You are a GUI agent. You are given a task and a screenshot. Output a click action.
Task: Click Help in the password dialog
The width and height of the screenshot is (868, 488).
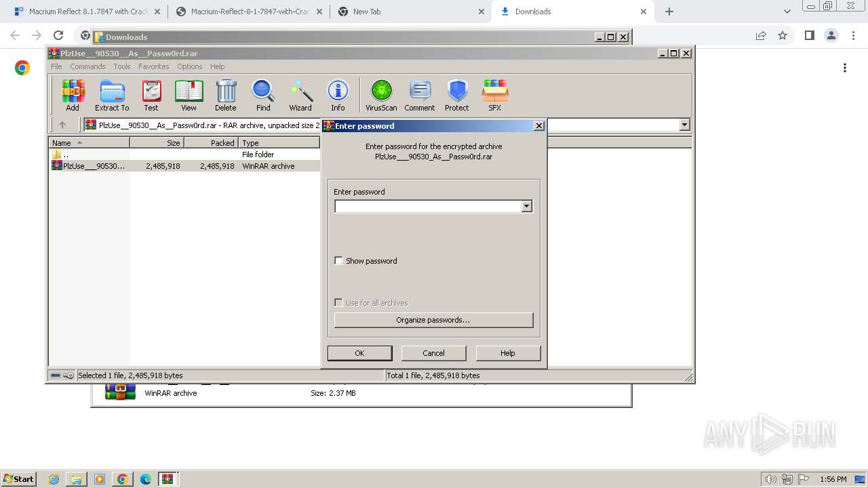508,353
